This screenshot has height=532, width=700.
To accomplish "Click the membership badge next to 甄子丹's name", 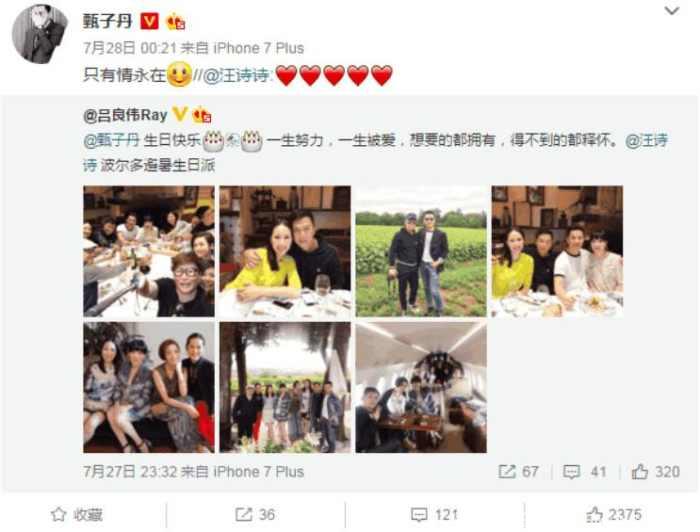I will pyautogui.click(x=175, y=21).
